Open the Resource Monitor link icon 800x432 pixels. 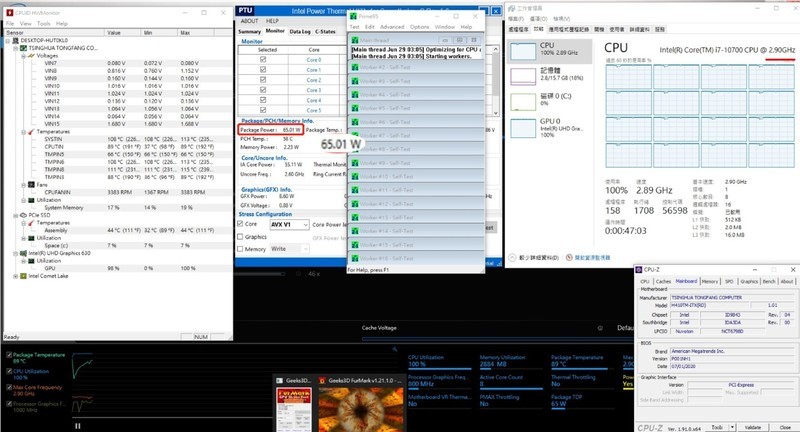(x=569, y=257)
